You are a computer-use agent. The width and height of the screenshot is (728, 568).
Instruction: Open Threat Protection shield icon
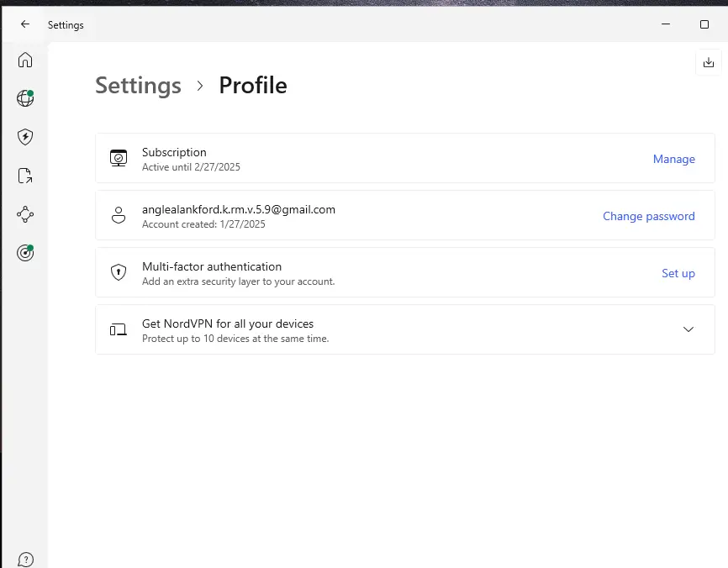[x=25, y=137]
